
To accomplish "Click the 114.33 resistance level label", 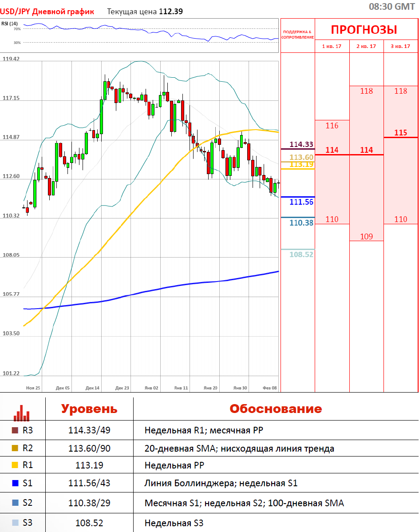I will click(301, 144).
